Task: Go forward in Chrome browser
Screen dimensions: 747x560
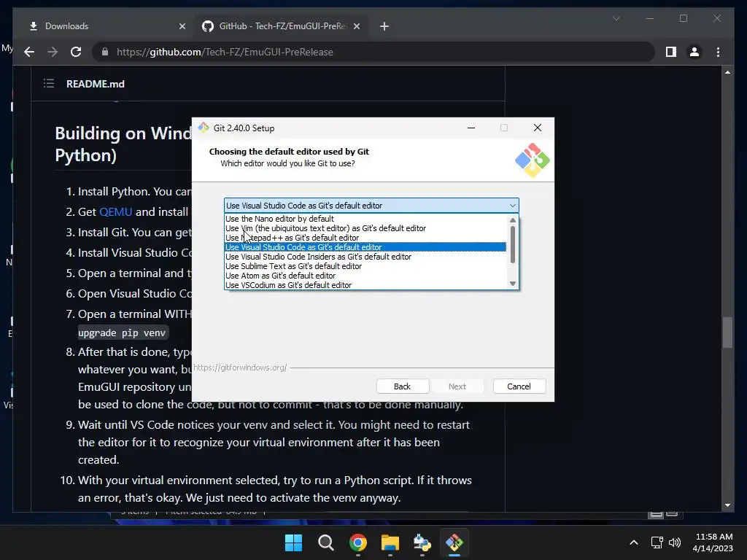Action: coord(53,52)
